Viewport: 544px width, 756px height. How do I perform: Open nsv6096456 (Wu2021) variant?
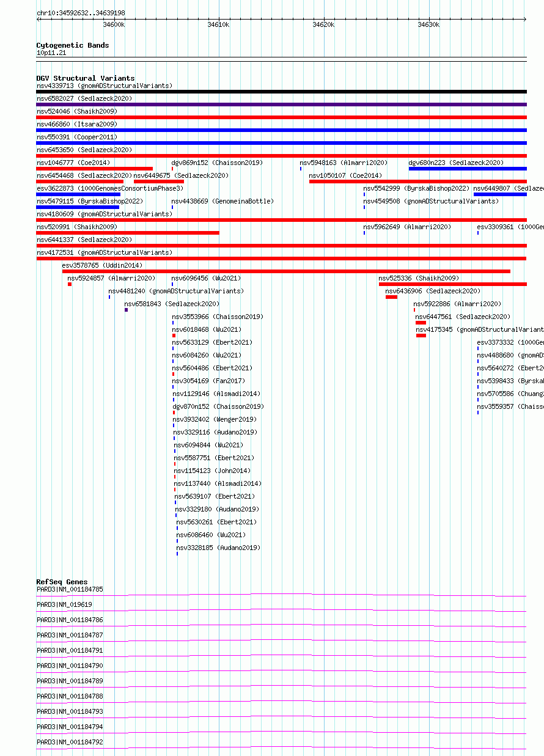point(207,278)
